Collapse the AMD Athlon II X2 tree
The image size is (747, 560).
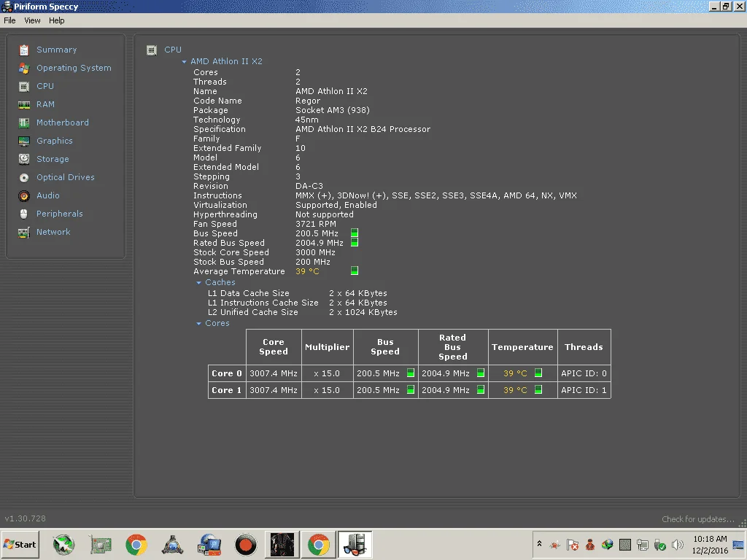[x=184, y=62]
